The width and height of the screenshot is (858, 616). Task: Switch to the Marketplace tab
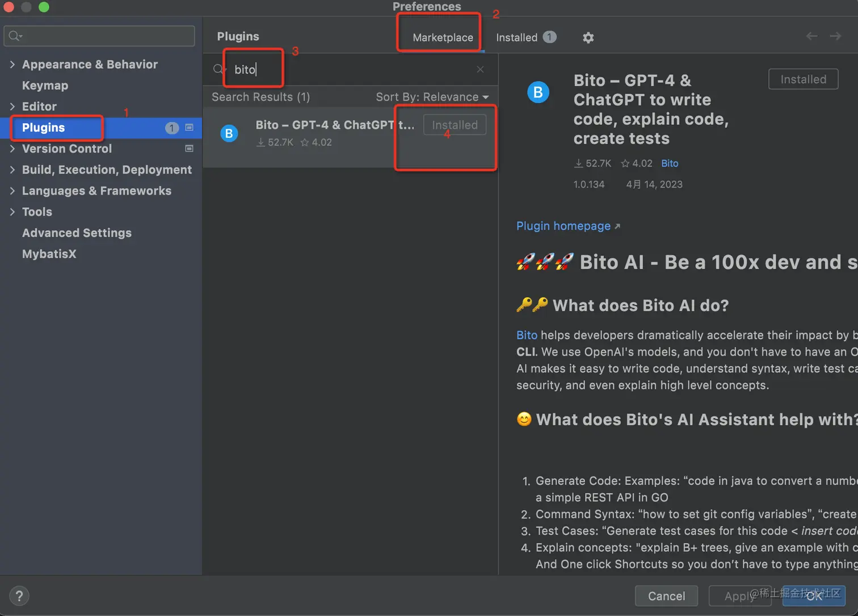[x=443, y=37]
